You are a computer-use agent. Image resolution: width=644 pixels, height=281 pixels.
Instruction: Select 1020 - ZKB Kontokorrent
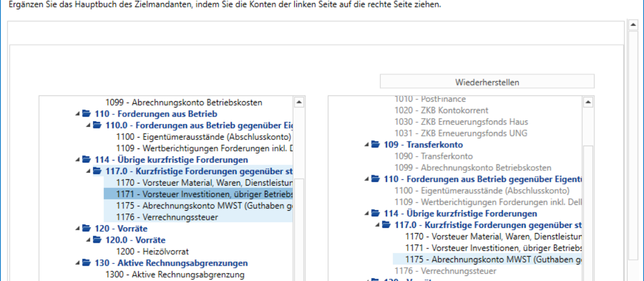coord(441,110)
